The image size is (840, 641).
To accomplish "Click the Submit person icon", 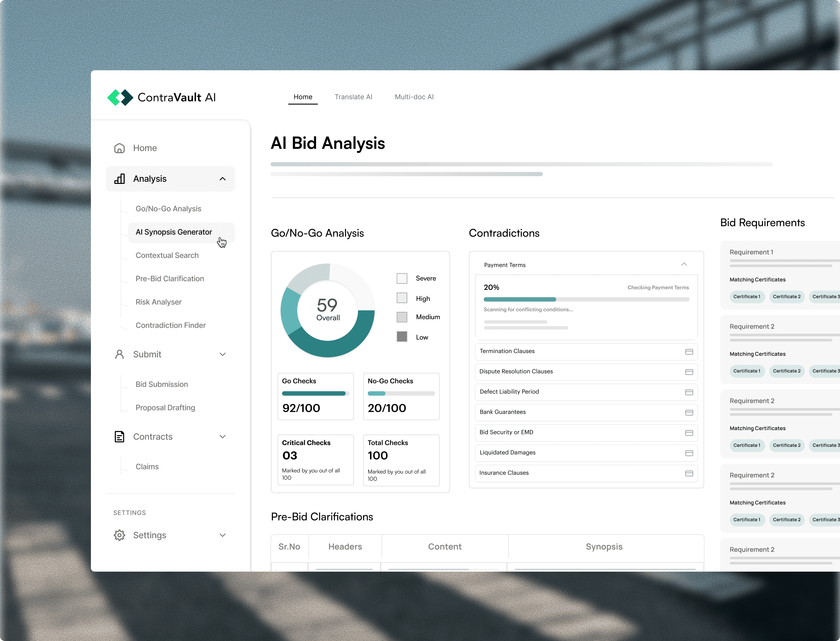I will click(x=119, y=354).
